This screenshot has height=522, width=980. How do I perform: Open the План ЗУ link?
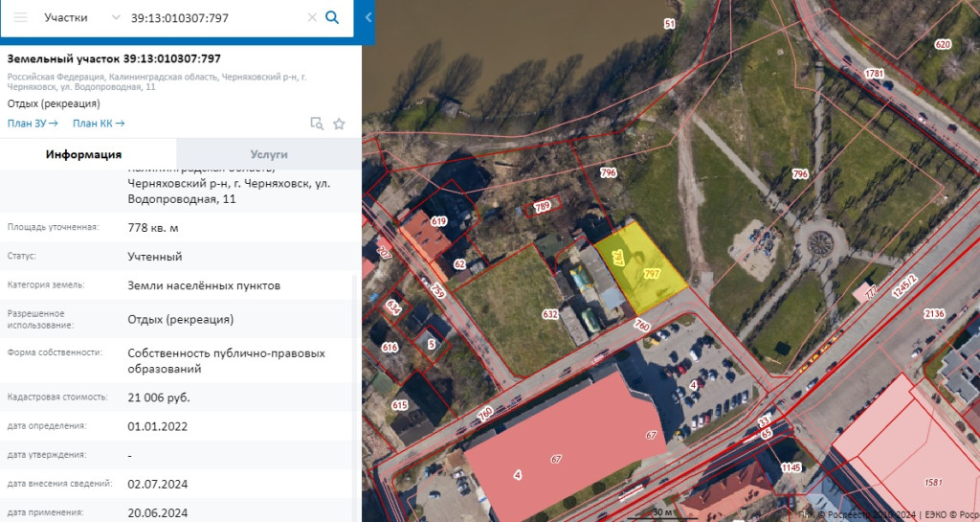point(33,123)
